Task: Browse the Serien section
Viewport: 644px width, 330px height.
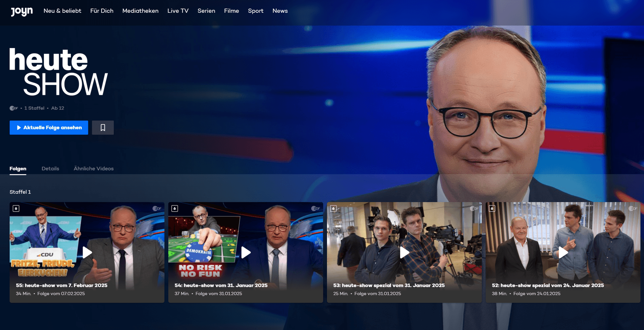Action: (206, 11)
